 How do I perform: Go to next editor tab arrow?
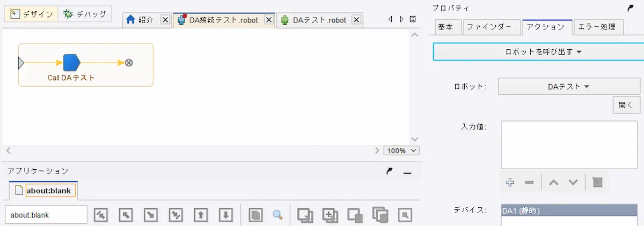(401, 19)
